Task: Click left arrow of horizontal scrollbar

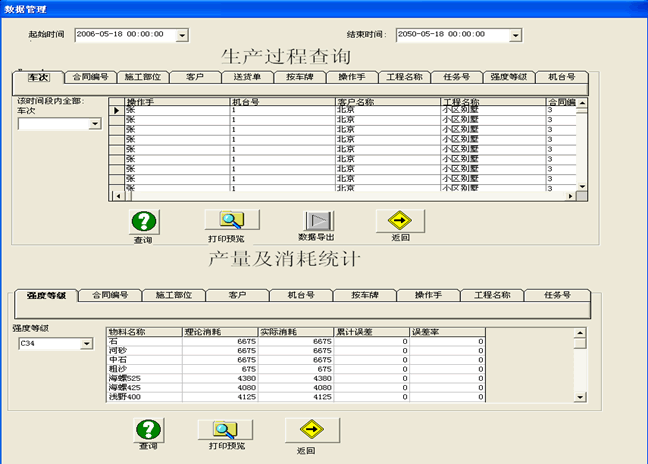Action: click(118, 196)
